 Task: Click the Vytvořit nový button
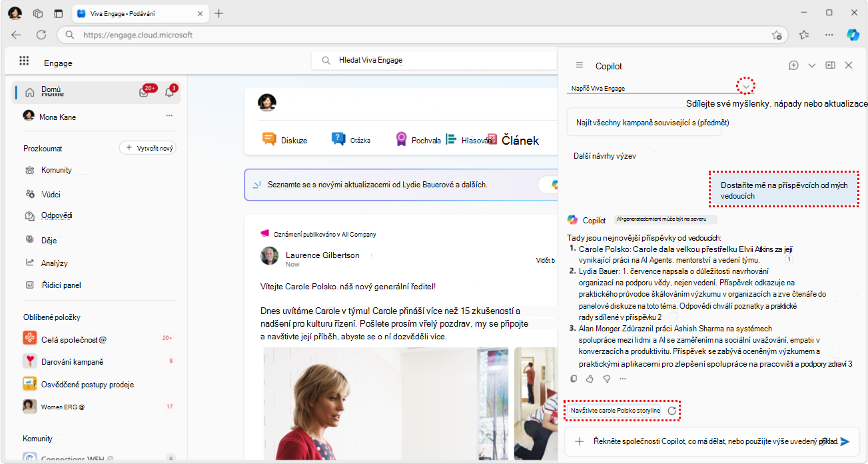coord(147,148)
